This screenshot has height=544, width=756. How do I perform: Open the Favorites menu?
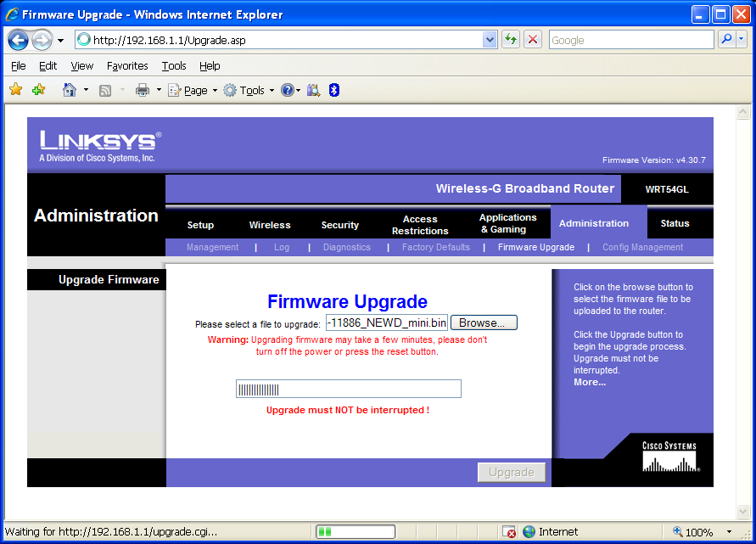click(127, 65)
